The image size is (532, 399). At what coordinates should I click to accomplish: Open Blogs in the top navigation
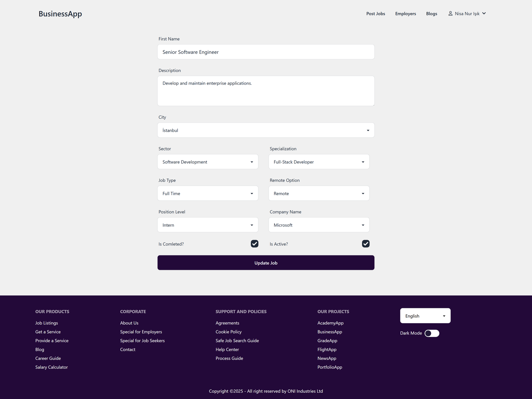(431, 14)
